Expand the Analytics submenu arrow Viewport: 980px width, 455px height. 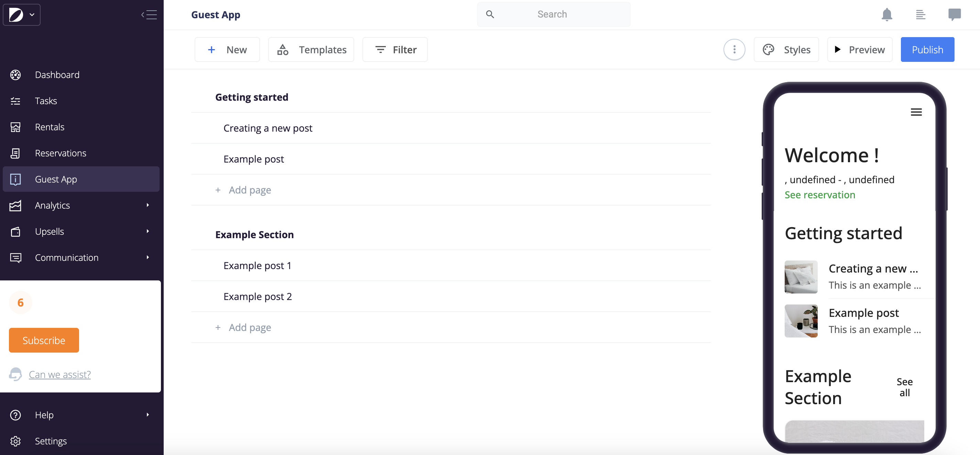[x=148, y=205]
